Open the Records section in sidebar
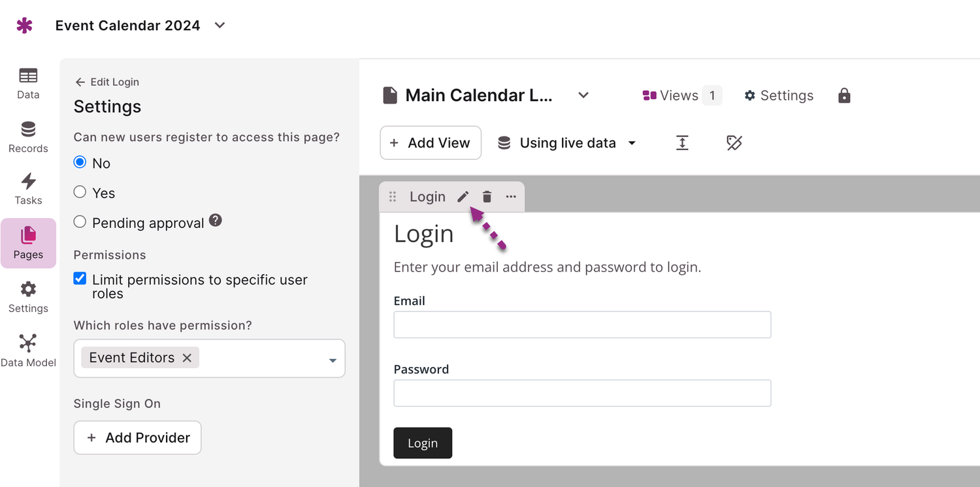 [28, 136]
